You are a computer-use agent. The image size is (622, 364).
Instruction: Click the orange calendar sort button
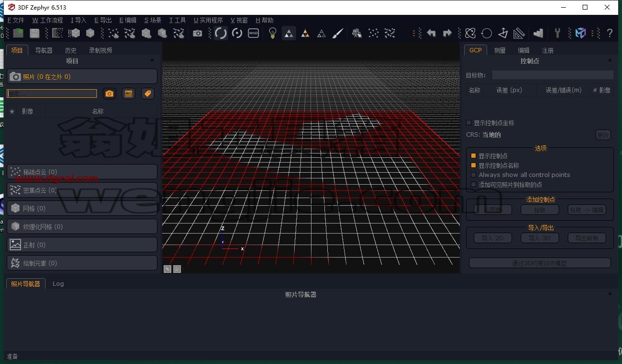click(x=129, y=94)
